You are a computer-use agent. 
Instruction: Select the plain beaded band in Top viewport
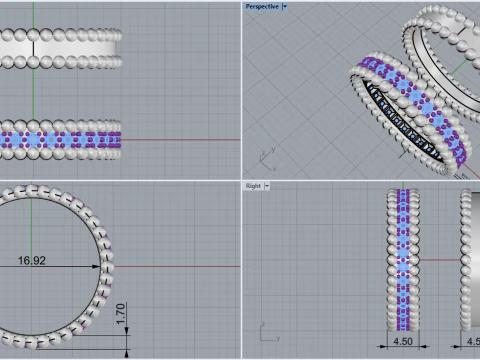point(60,49)
